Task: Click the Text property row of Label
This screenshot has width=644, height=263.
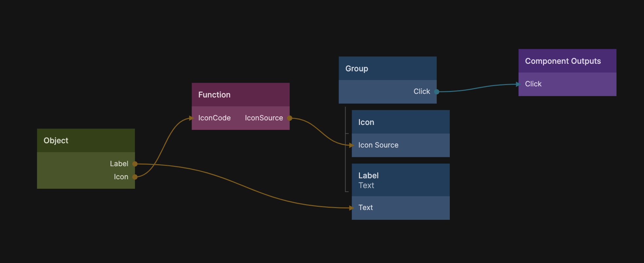Action: (x=400, y=208)
